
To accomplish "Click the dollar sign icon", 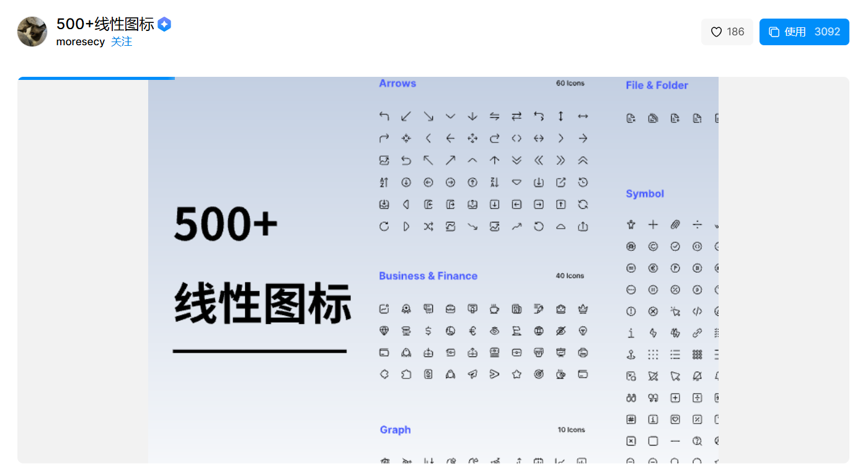I will (x=428, y=331).
